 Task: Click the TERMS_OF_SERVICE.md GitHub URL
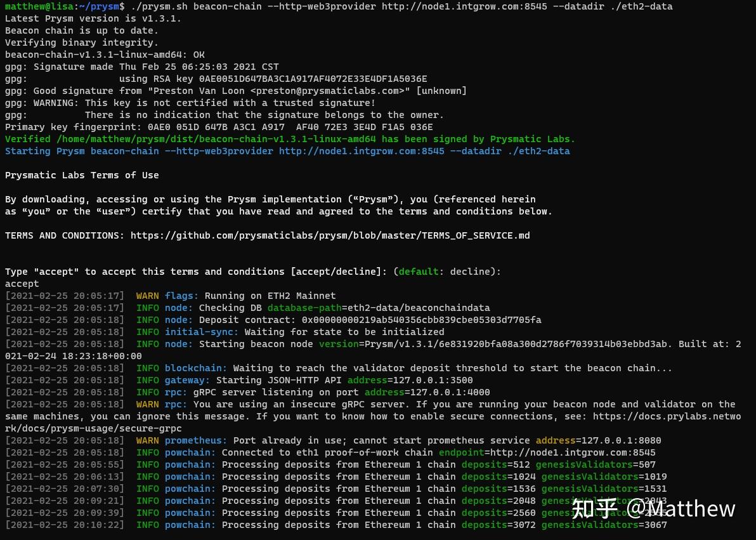[330, 235]
